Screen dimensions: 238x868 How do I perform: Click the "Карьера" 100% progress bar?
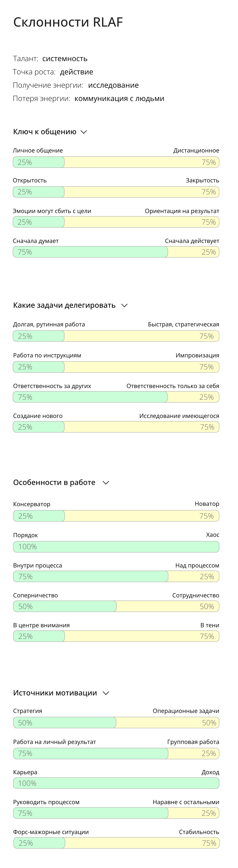tap(116, 783)
